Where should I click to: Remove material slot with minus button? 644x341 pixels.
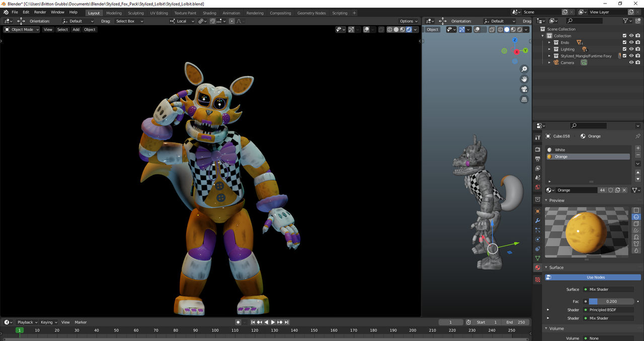[638, 155]
